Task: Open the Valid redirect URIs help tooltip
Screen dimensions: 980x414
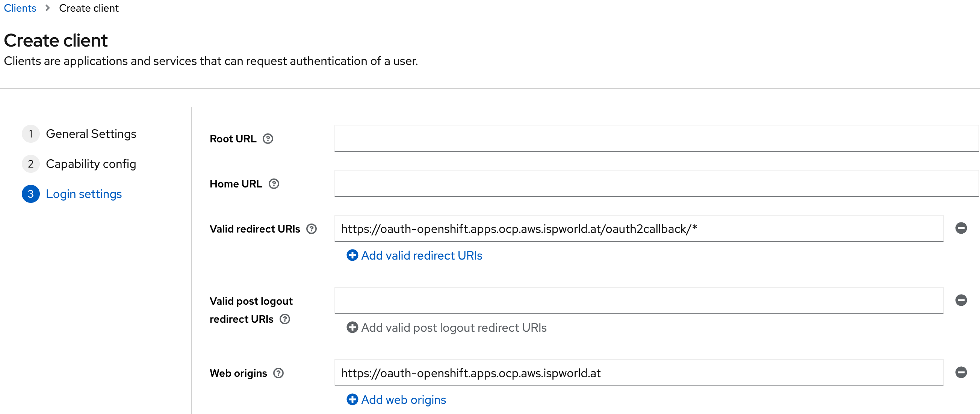Action: coord(311,229)
